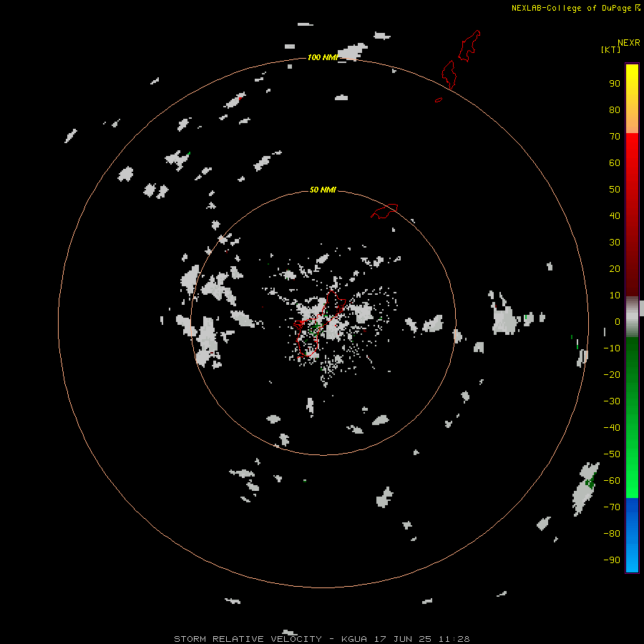The image size is (644, 644).
Task: Click the Rota island outline near 50 NMI ring
Action: (x=384, y=211)
